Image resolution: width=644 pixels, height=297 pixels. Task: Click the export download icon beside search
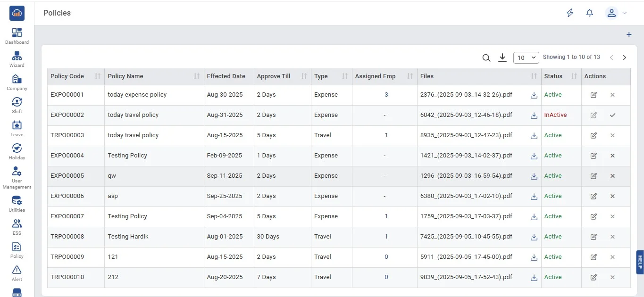point(502,58)
